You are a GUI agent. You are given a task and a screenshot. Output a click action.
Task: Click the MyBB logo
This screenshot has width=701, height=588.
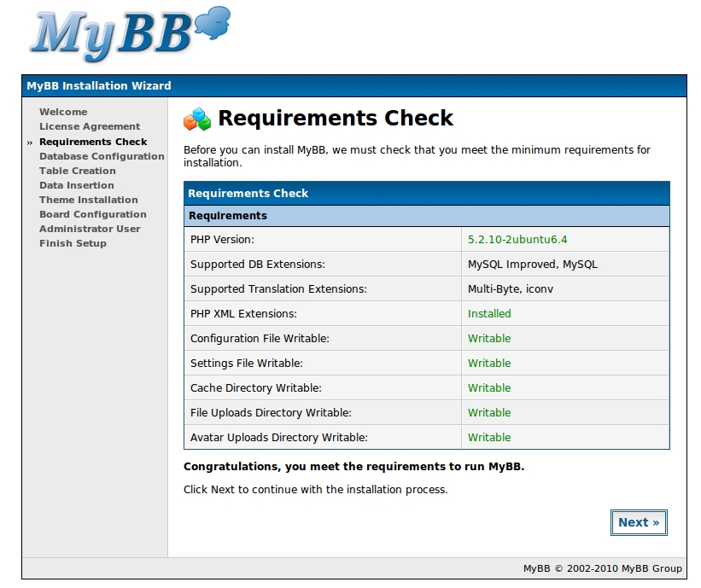click(x=130, y=34)
